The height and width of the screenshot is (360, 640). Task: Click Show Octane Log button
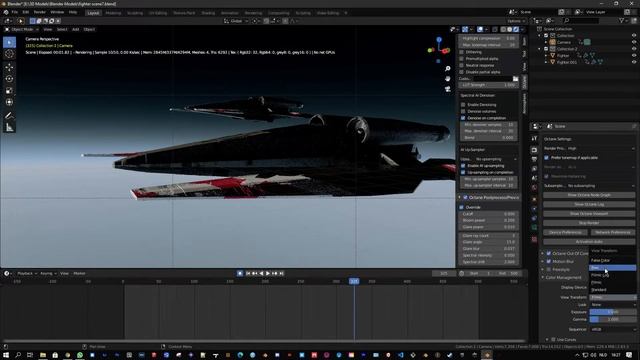click(x=589, y=204)
